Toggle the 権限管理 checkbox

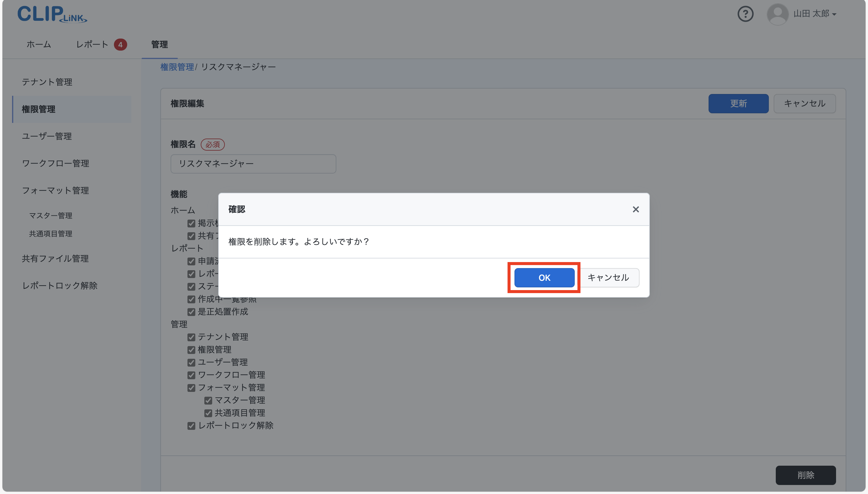(x=191, y=350)
